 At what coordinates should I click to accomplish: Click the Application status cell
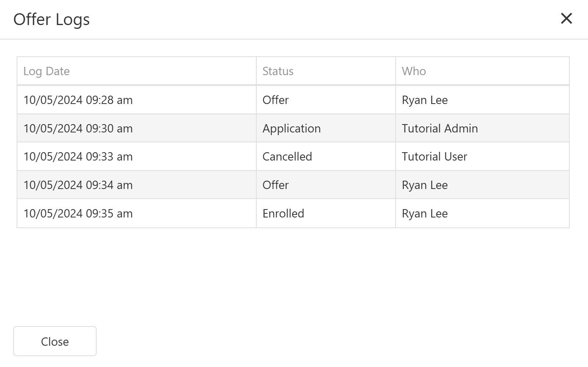coord(291,129)
